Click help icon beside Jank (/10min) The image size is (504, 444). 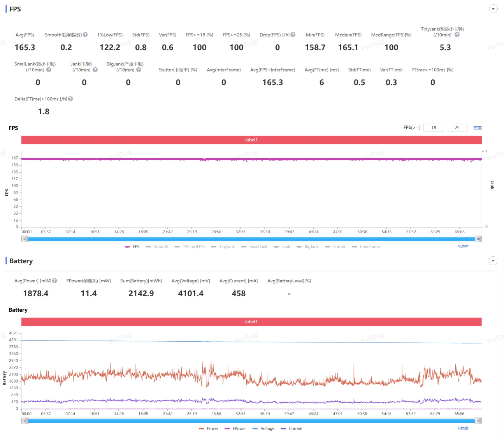point(95,70)
